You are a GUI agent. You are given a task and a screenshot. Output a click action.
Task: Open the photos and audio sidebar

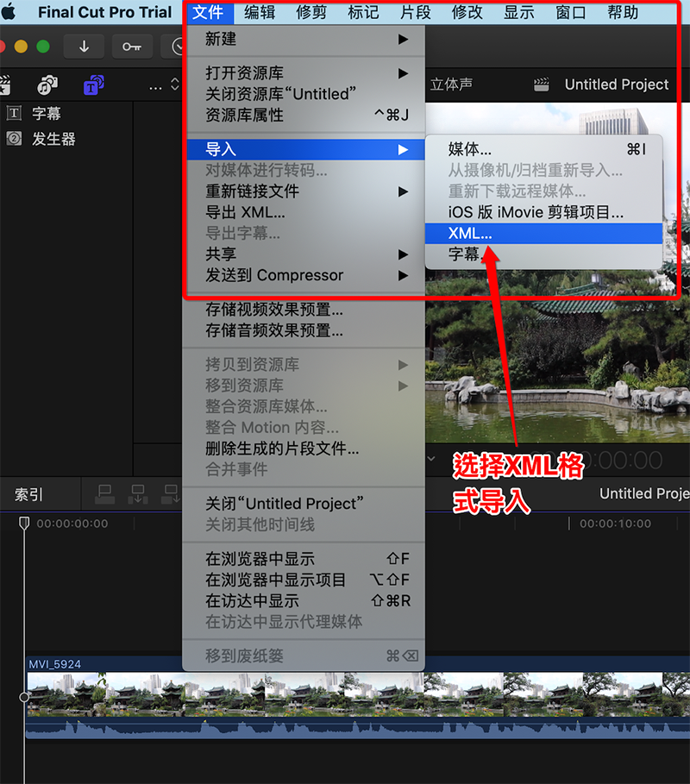point(47,85)
